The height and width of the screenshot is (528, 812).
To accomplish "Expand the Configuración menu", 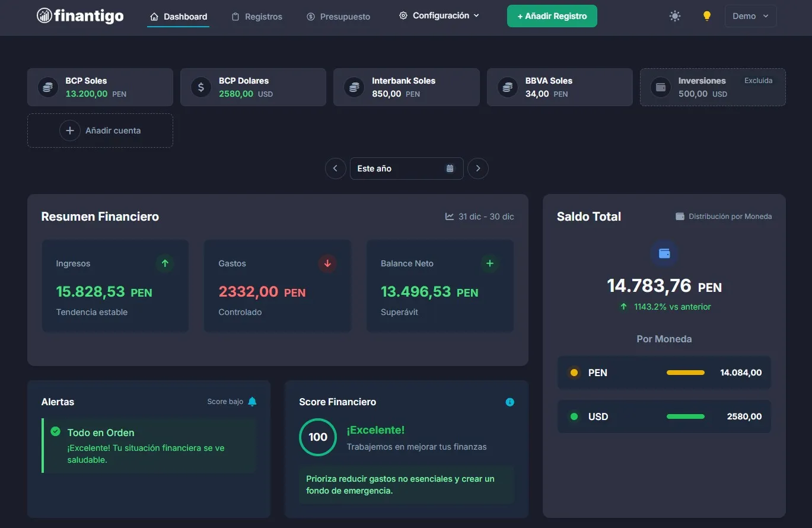I will tap(438, 15).
